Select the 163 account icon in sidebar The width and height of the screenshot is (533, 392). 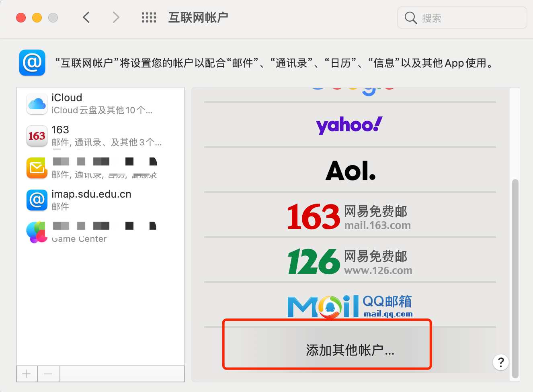coord(37,136)
